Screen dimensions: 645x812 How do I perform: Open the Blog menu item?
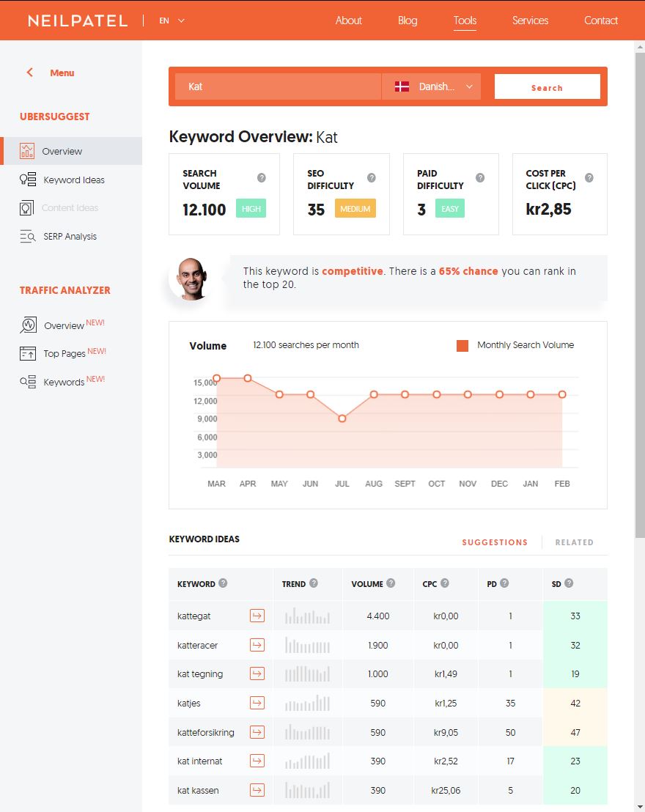coord(408,21)
